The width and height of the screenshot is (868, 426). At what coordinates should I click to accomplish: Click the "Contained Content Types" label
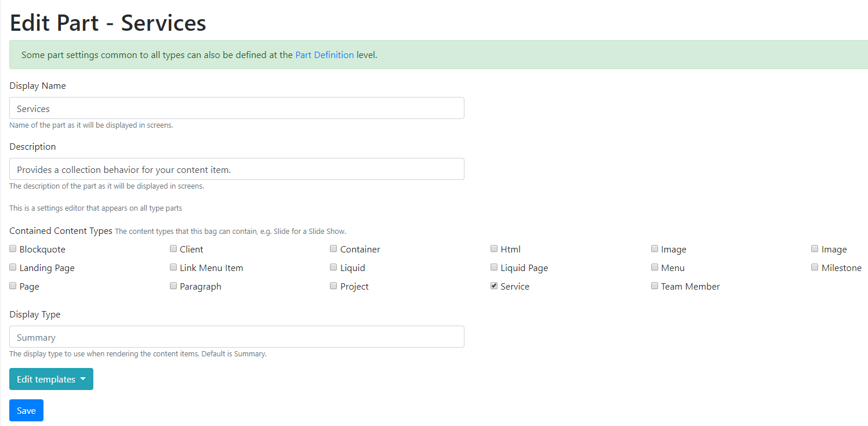[x=61, y=230]
